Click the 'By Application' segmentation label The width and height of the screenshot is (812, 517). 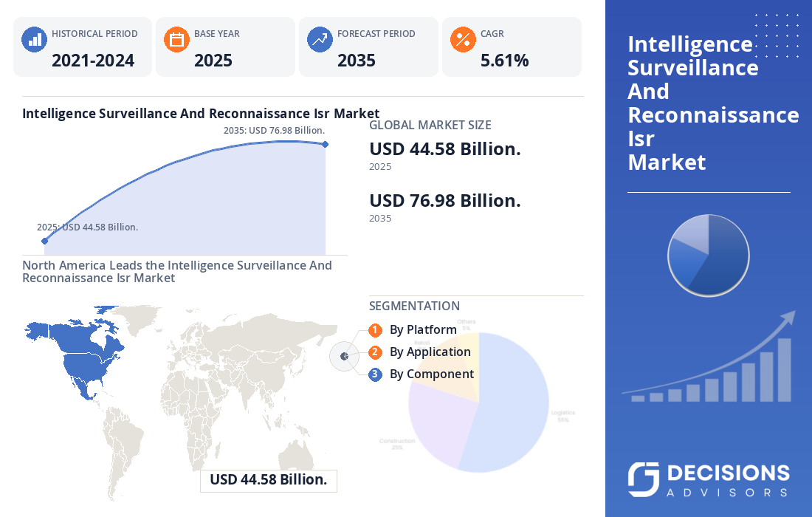(x=430, y=352)
